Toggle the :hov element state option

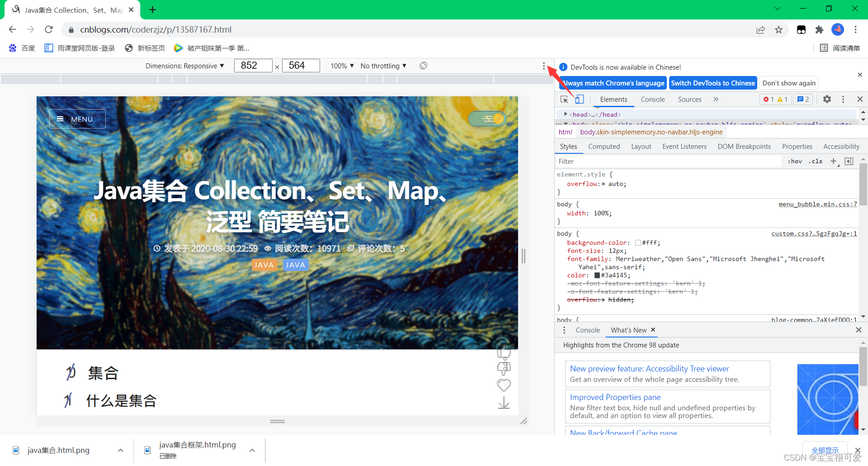(x=794, y=162)
